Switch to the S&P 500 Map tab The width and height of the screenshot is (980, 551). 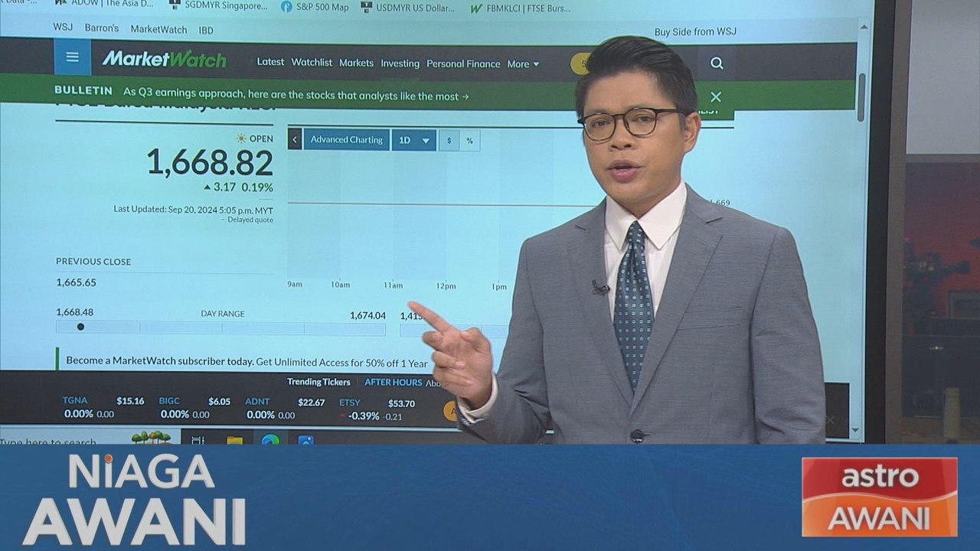pyautogui.click(x=314, y=7)
